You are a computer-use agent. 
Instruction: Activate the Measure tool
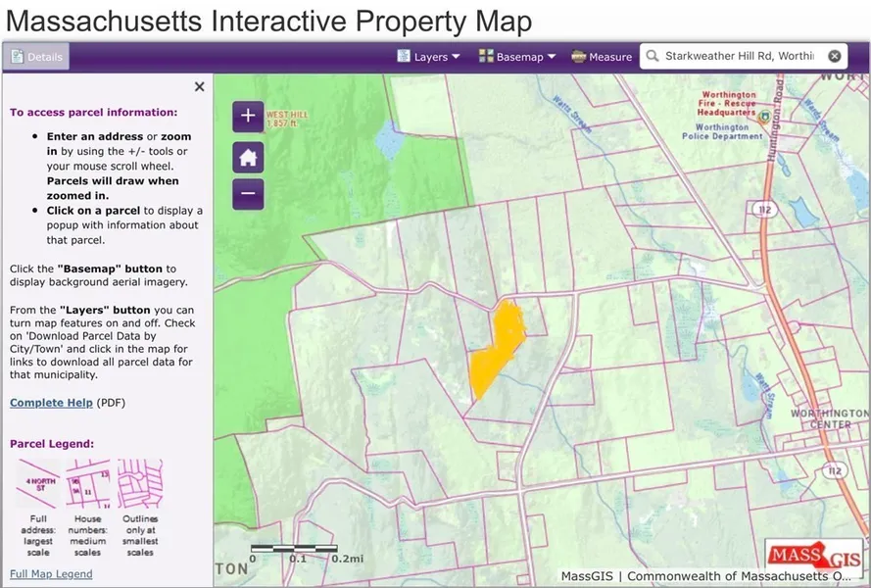pos(602,57)
